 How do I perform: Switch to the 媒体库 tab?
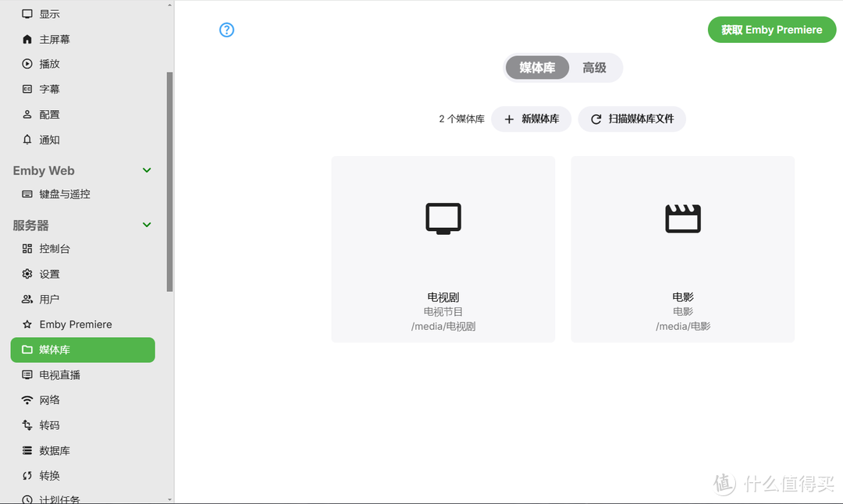point(537,68)
